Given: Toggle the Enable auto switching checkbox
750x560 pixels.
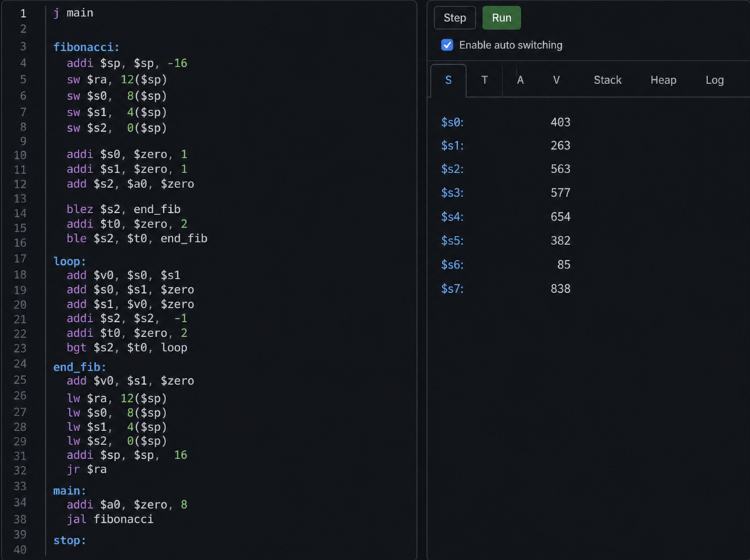Looking at the screenshot, I should (447, 45).
